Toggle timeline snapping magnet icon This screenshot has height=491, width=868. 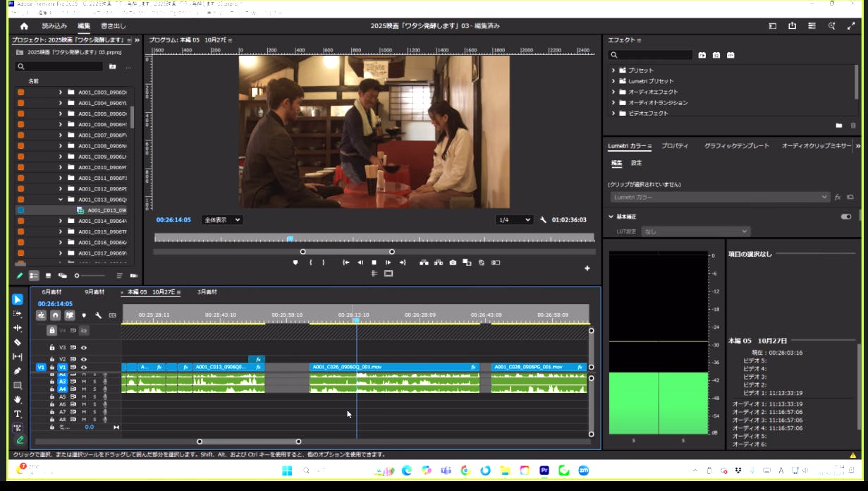pos(55,315)
